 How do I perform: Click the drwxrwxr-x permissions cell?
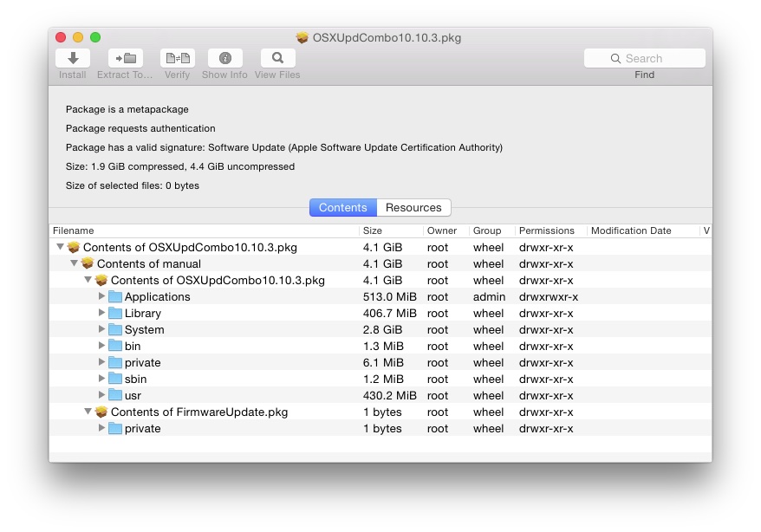coord(549,297)
